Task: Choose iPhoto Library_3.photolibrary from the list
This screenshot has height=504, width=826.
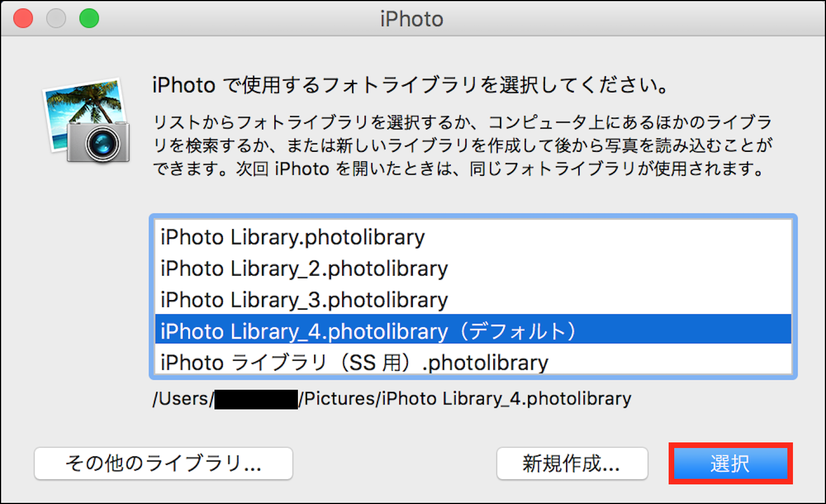Action: pos(304,300)
